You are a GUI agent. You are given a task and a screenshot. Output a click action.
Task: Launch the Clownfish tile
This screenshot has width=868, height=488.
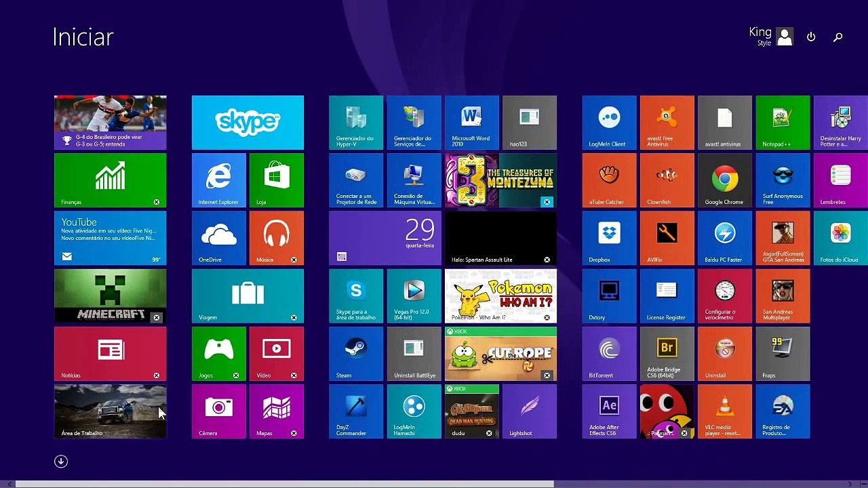[667, 180]
